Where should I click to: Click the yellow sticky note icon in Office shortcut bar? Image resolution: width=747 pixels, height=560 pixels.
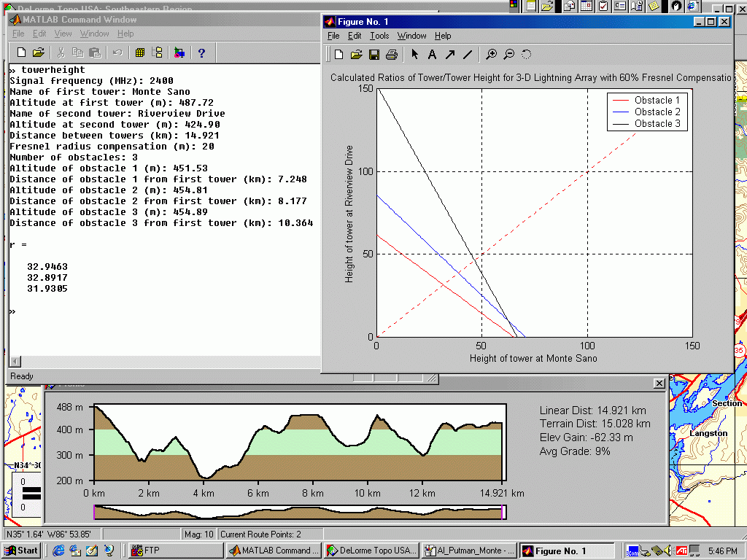[654, 6]
